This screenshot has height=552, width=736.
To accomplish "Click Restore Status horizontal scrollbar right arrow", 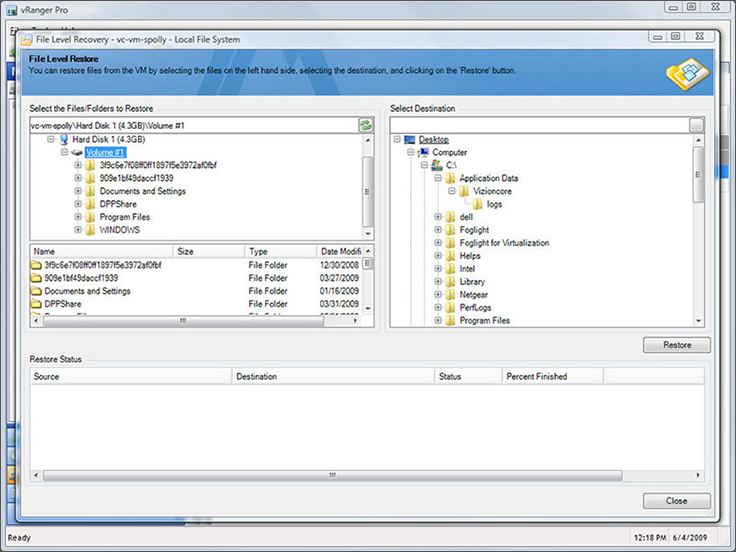I will pos(698,475).
